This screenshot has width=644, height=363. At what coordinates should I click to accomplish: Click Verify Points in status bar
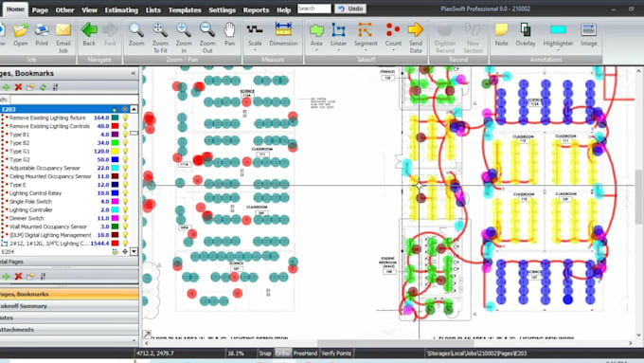click(x=336, y=354)
